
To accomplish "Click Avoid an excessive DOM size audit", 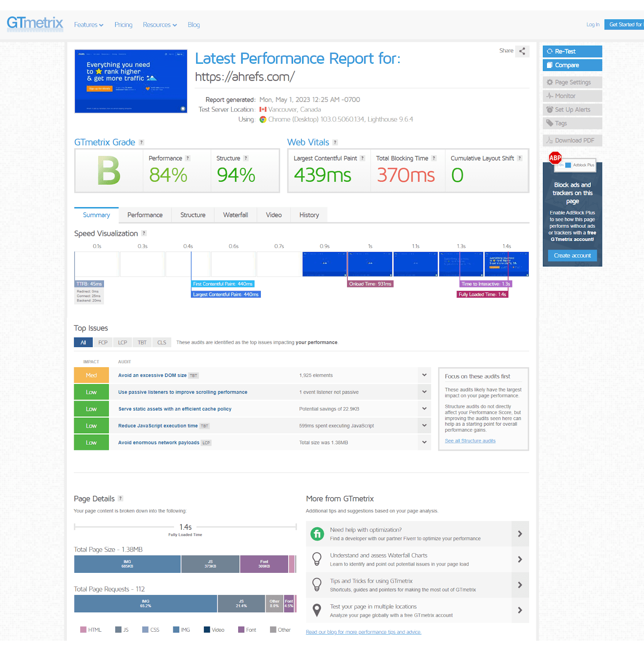I will coord(152,375).
